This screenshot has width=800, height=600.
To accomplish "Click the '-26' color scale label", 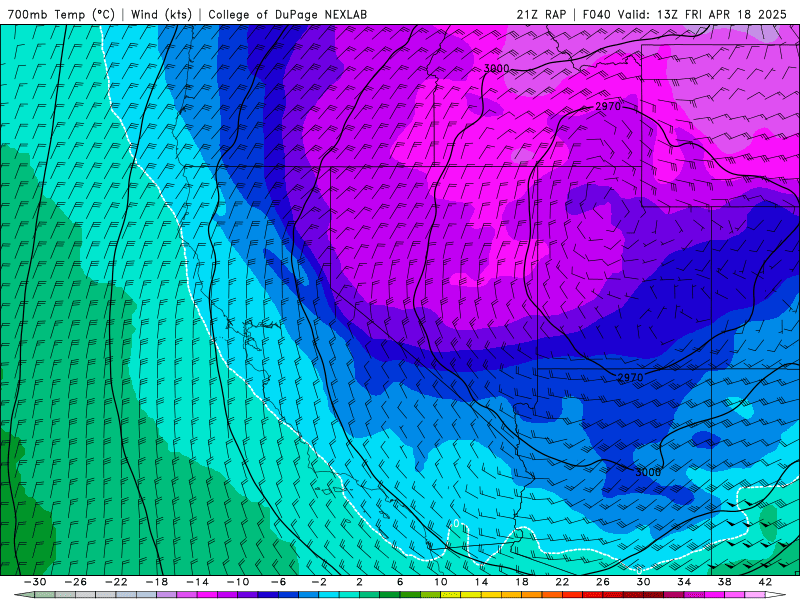I will 76,582.
